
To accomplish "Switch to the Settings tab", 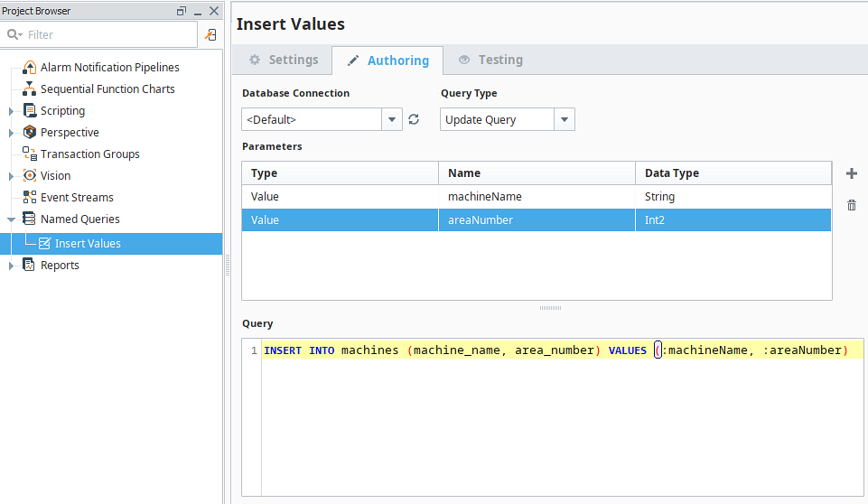I will tap(283, 60).
